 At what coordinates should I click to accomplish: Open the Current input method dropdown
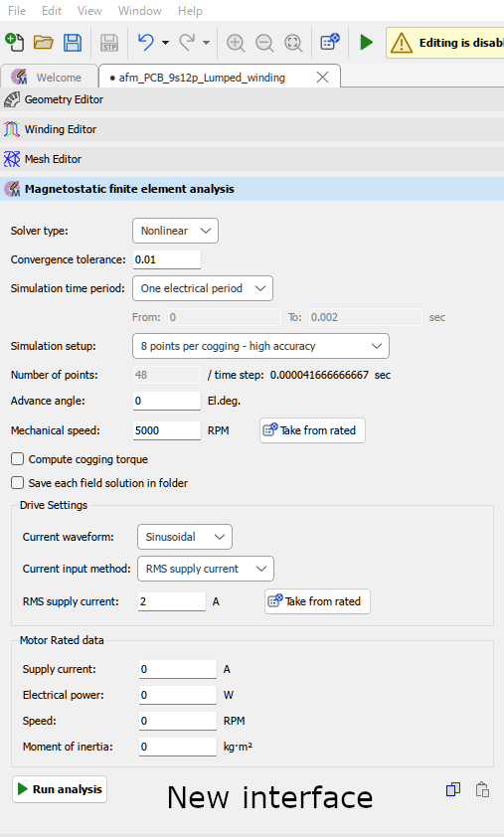[x=206, y=569]
